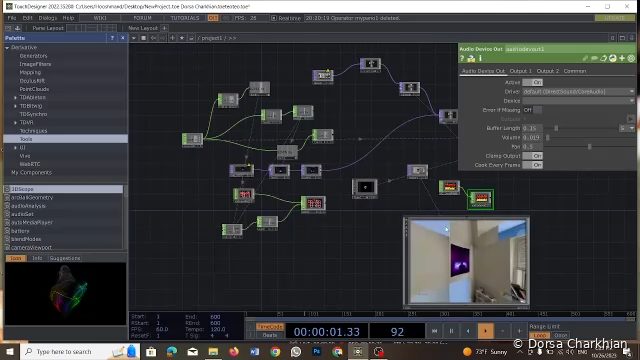Open Word from the taskbar
This screenshot has width=640, height=360.
tap(255, 351)
